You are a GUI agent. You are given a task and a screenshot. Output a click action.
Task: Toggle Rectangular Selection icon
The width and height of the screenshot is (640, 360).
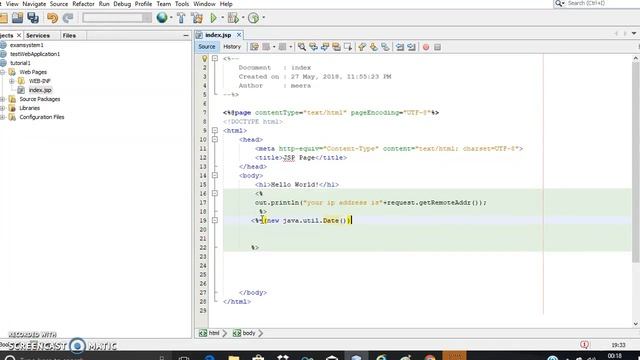[348, 47]
